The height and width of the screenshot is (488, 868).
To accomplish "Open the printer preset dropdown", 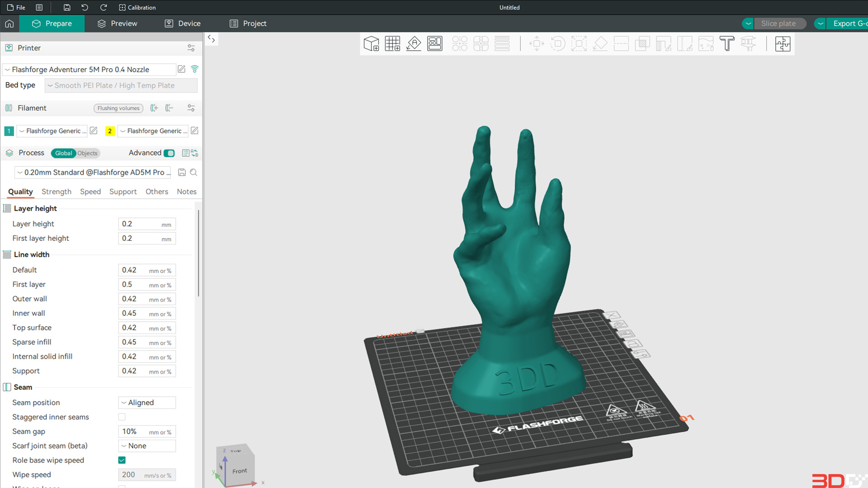I will (89, 69).
